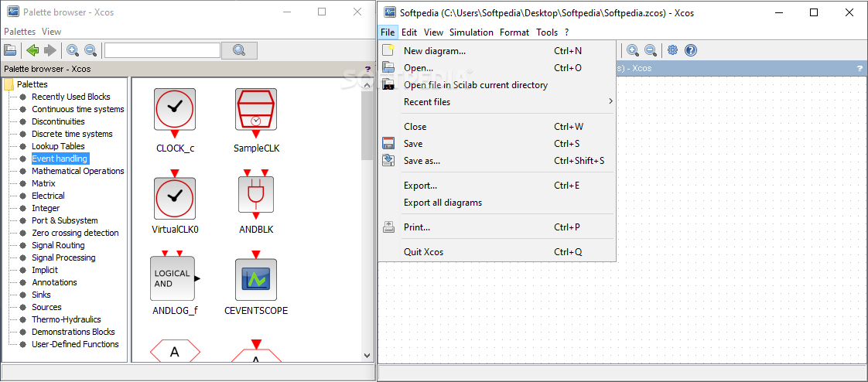The height and width of the screenshot is (382, 868).
Task: Open the View menu in Xcos diagram window
Action: point(433,32)
